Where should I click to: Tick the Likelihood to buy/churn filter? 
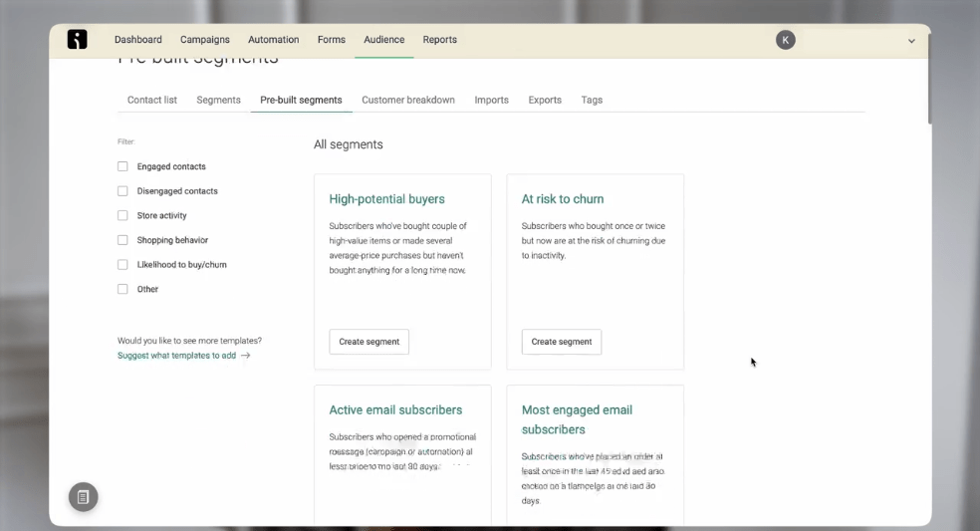122,265
